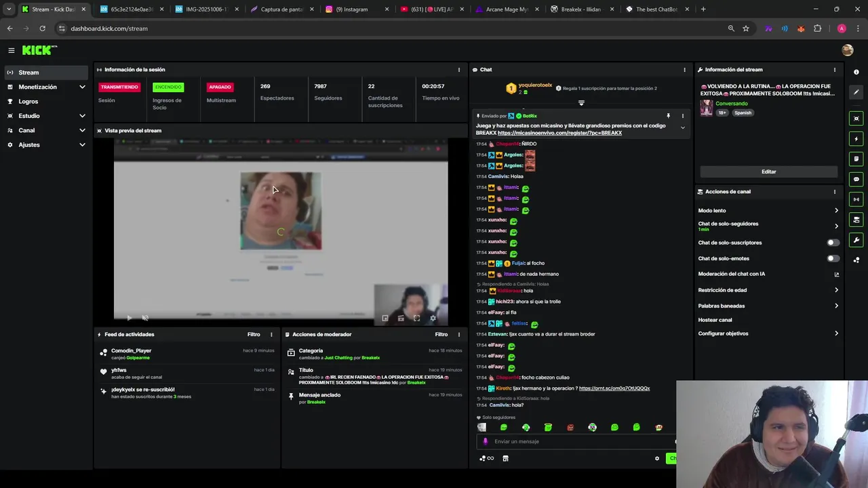The height and width of the screenshot is (488, 868).
Task: Toggle Chat de solo-suscriptores switch
Action: [x=833, y=243]
